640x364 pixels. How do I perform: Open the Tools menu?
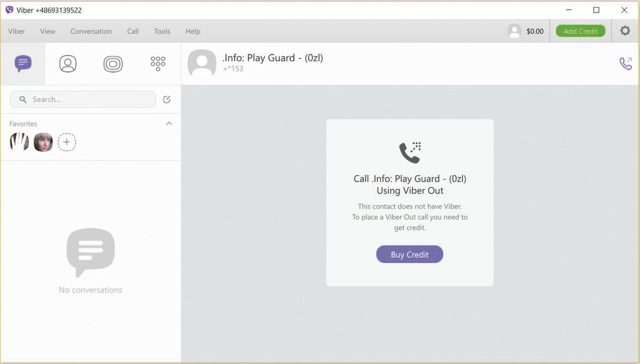coord(162,31)
